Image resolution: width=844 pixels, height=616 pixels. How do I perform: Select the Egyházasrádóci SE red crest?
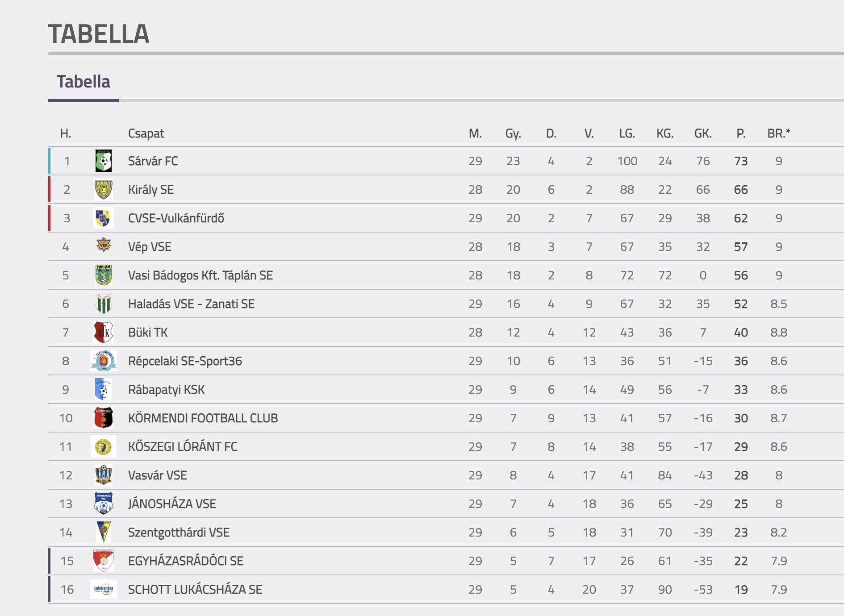click(104, 561)
